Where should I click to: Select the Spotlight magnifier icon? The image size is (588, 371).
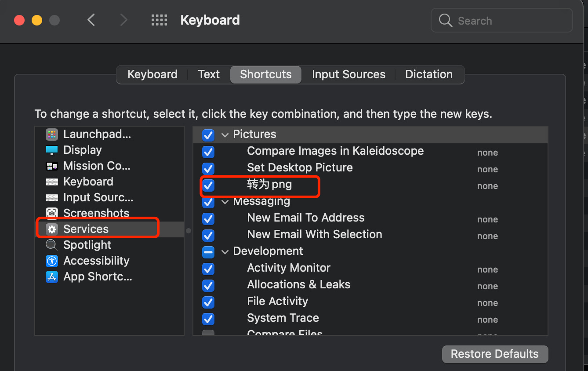pos(52,245)
